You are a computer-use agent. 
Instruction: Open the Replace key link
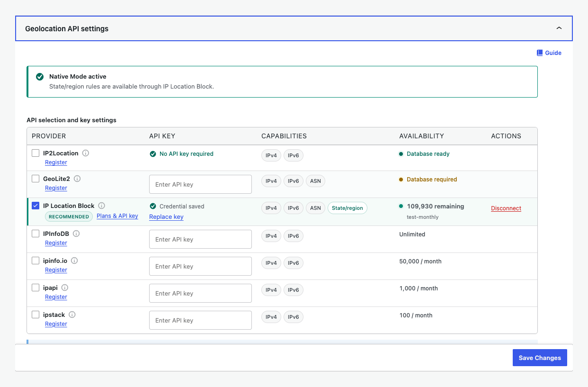[x=166, y=217]
